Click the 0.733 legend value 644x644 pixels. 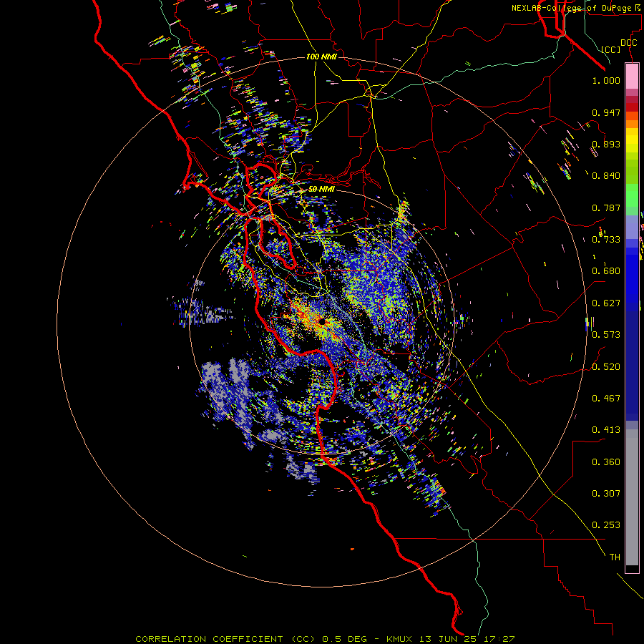click(x=606, y=240)
